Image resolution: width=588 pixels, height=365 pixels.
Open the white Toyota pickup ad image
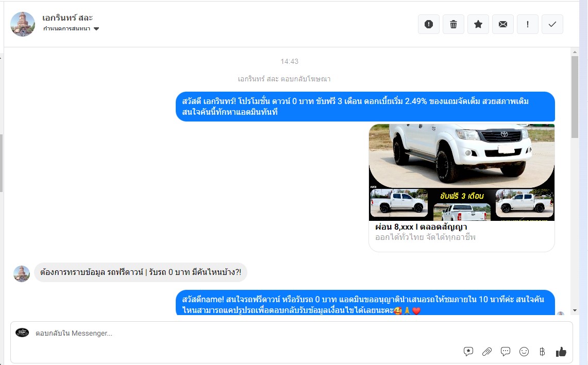tap(462, 172)
